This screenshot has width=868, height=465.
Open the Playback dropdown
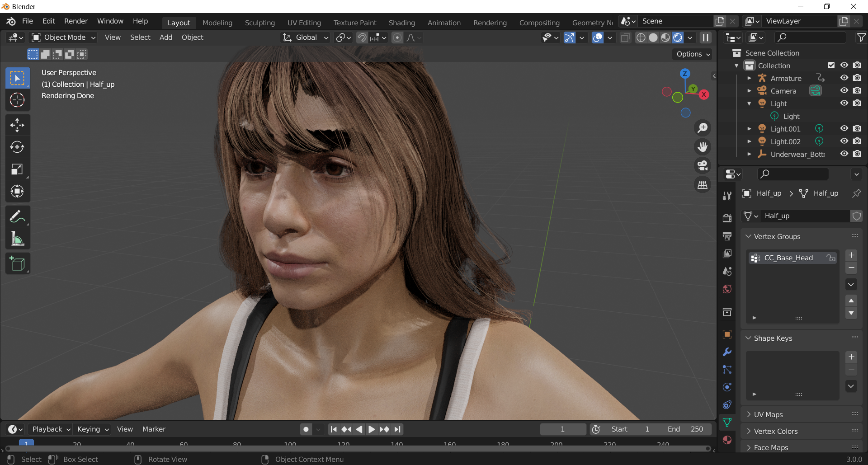pyautogui.click(x=51, y=429)
